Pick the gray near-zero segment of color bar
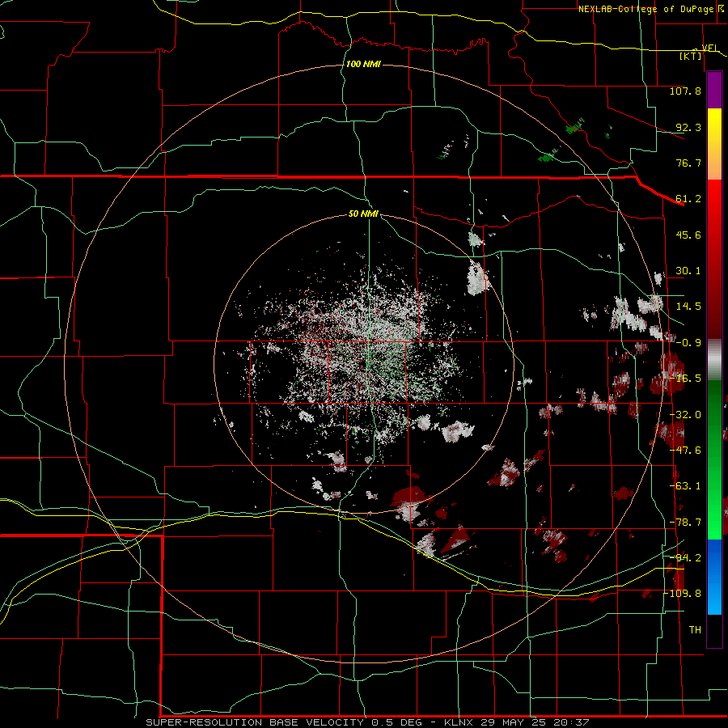This screenshot has width=728, height=728. pyautogui.click(x=714, y=359)
